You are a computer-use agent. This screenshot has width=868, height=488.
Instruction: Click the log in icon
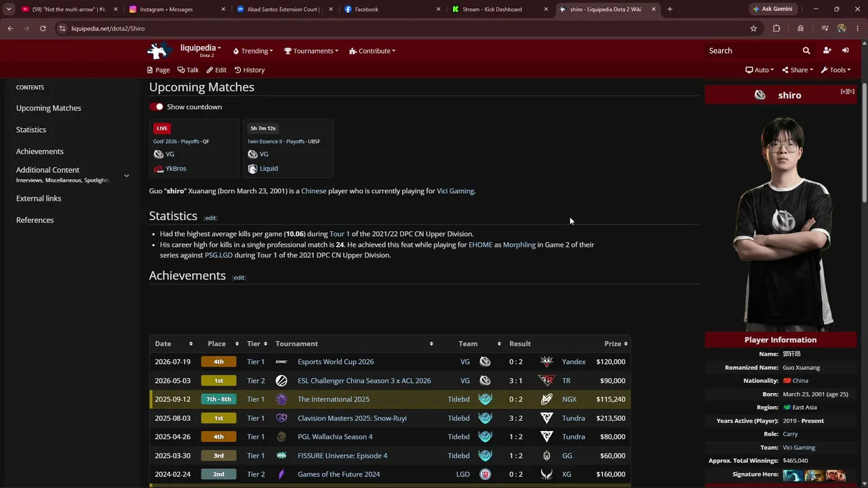846,51
